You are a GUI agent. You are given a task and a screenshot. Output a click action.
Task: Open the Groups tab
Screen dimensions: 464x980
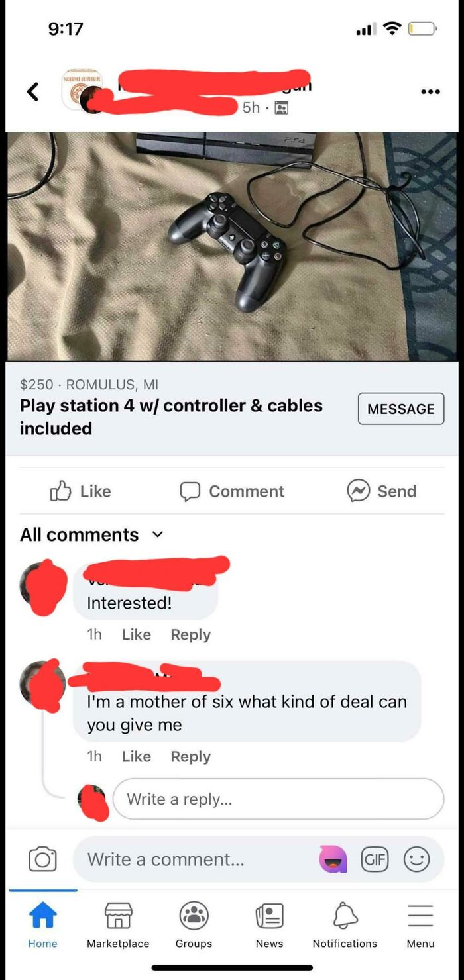[194, 926]
